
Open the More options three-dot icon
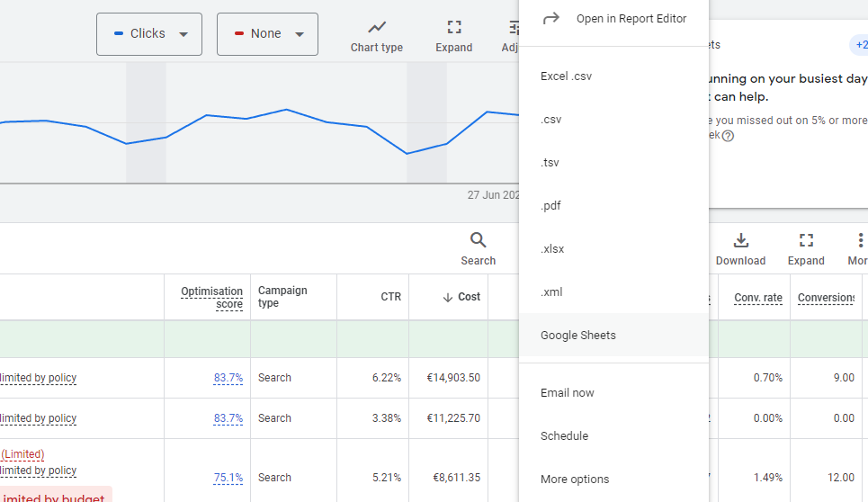pos(860,240)
